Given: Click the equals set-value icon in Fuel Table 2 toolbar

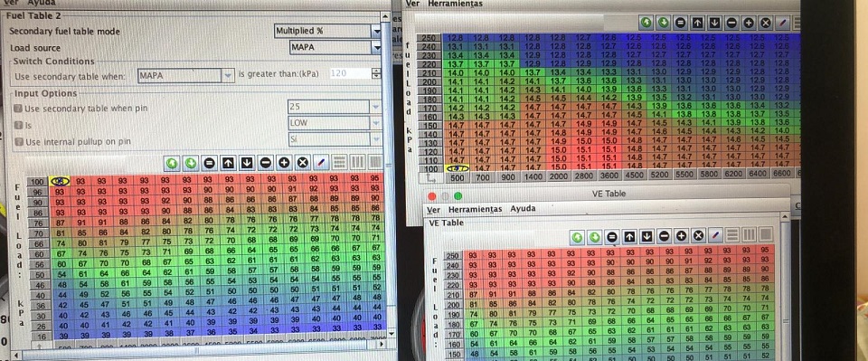Looking at the screenshot, I should pyautogui.click(x=209, y=163).
